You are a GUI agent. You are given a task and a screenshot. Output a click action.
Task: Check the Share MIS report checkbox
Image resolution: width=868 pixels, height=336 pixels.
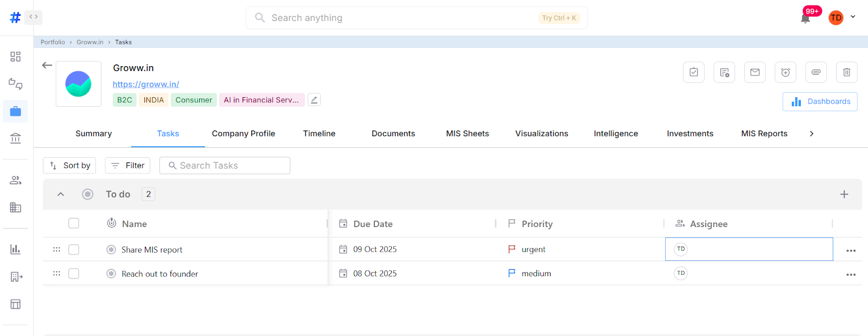[x=74, y=249]
